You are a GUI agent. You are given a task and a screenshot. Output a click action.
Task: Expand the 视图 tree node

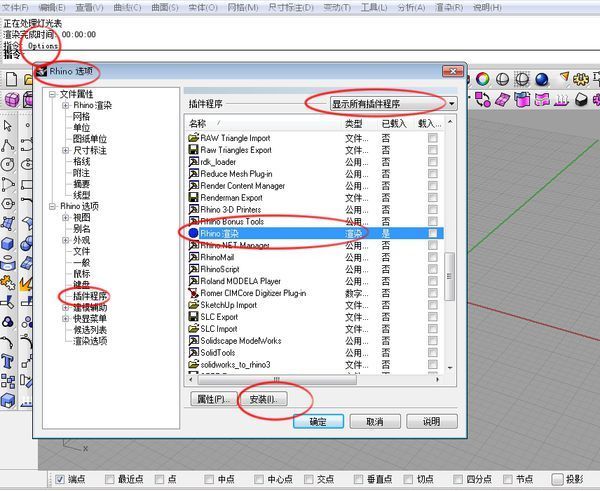pos(65,217)
